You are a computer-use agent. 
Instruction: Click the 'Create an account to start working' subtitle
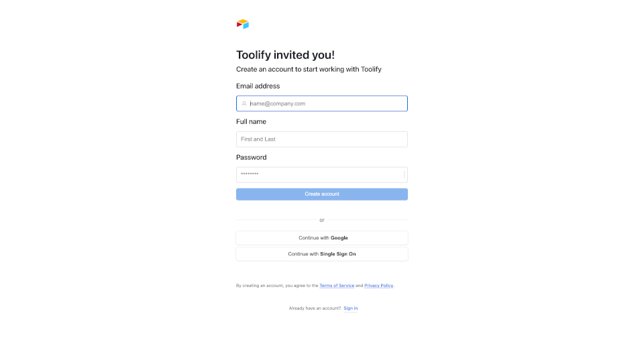click(x=309, y=69)
